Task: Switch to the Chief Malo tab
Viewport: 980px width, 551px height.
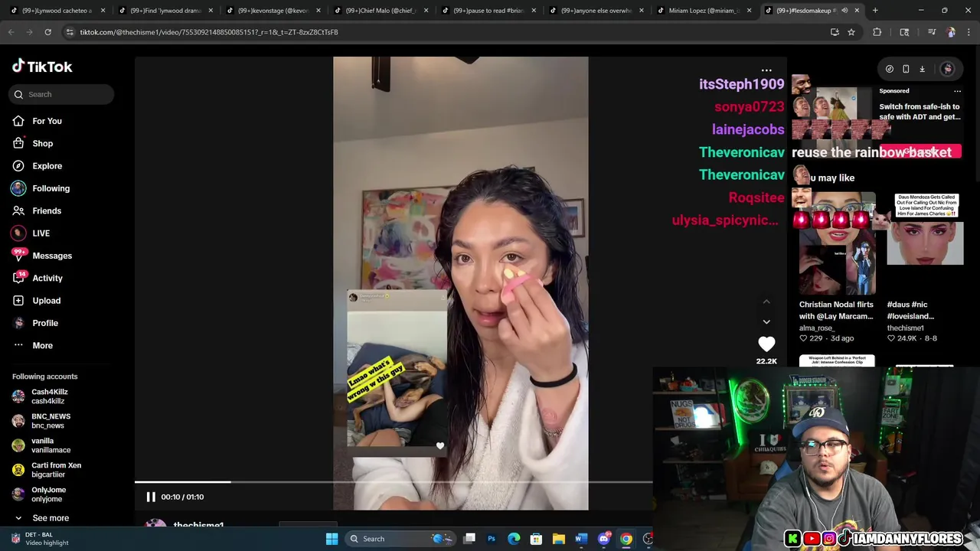Action: [381, 11]
